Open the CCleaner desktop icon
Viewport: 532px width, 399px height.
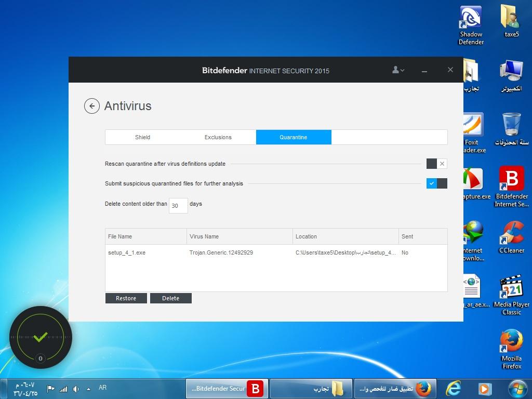[x=512, y=237]
